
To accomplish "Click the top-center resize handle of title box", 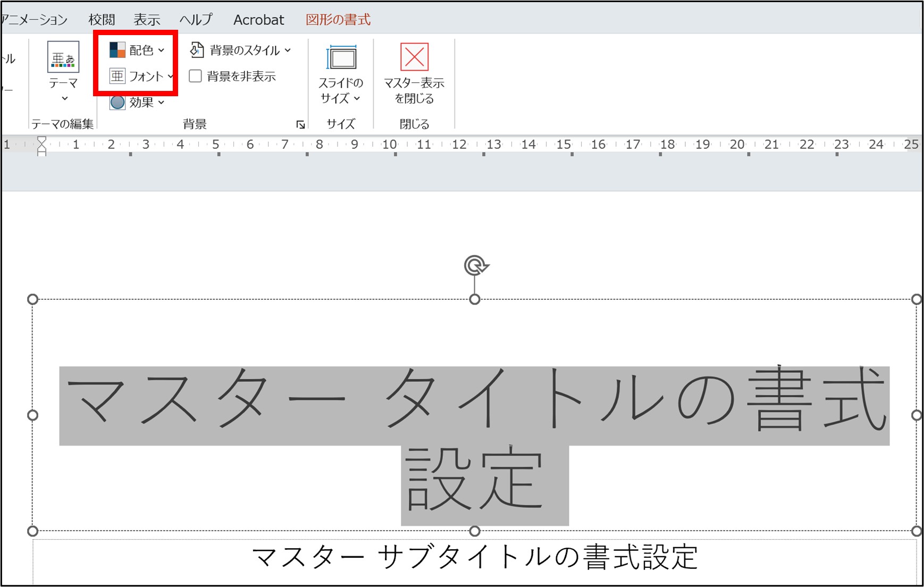I will pyautogui.click(x=475, y=299).
